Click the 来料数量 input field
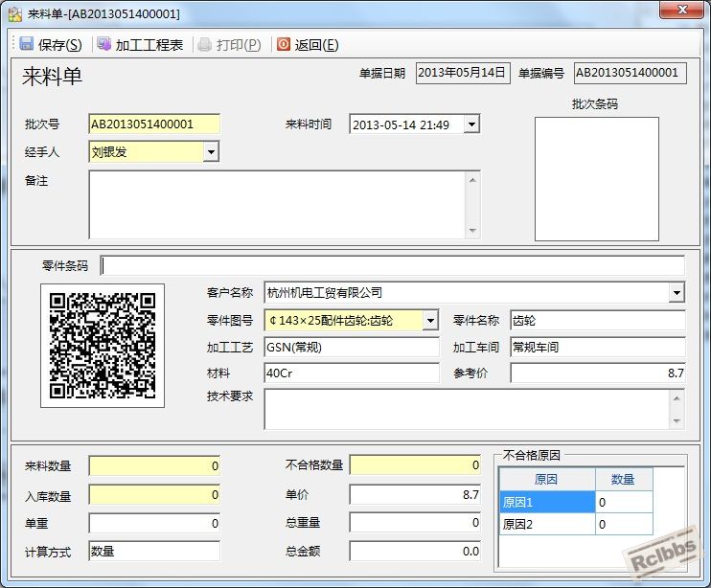 tap(154, 465)
